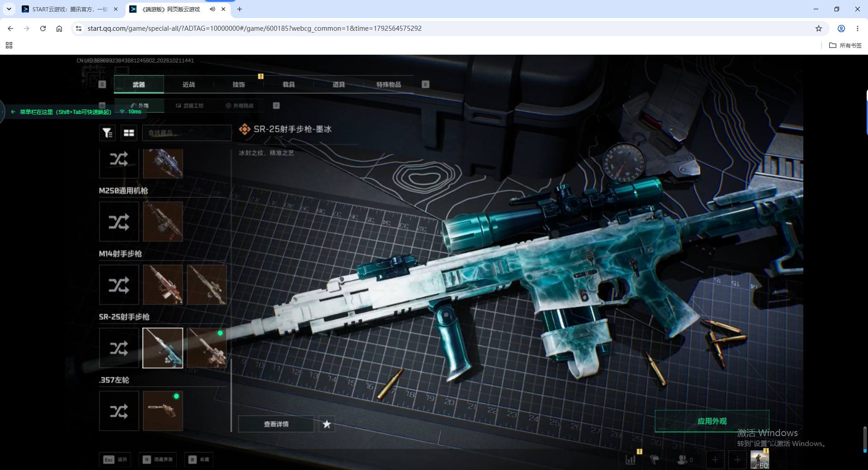Viewport: 868px width, 470px height.
Task: Open the stats bar-chart icon
Action: click(x=631, y=460)
